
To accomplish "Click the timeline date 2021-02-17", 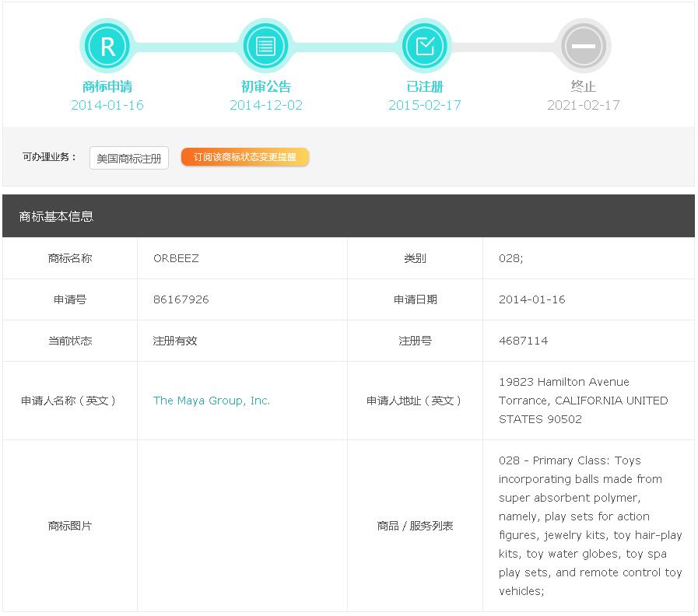I will (x=584, y=105).
